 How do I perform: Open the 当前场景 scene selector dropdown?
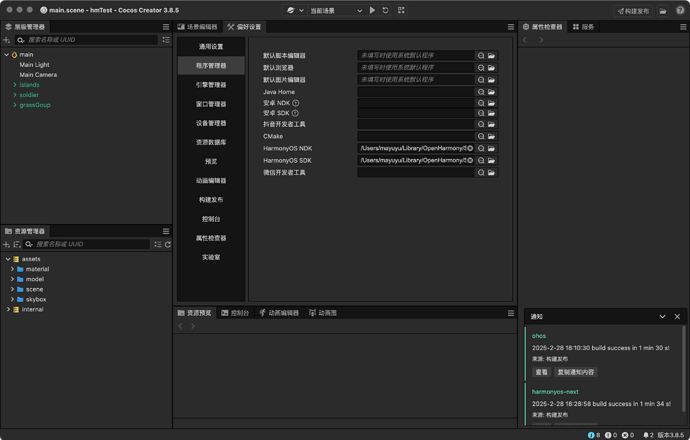pyautogui.click(x=336, y=11)
